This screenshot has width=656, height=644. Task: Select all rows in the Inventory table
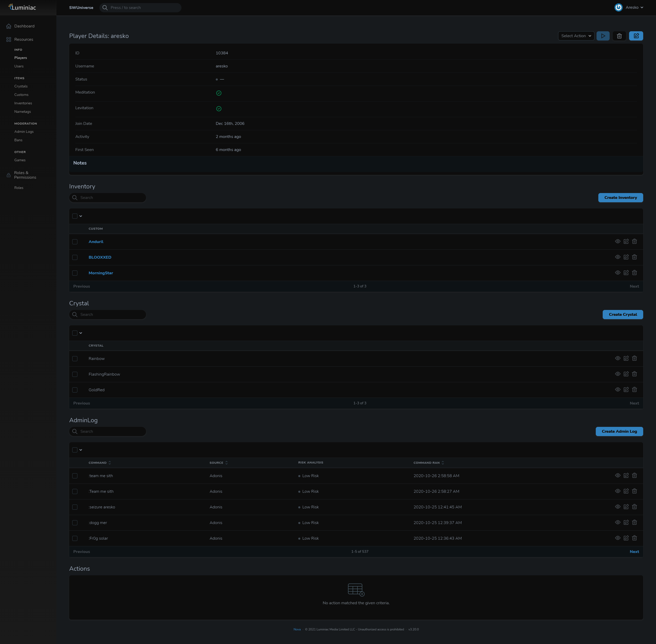[x=75, y=216]
